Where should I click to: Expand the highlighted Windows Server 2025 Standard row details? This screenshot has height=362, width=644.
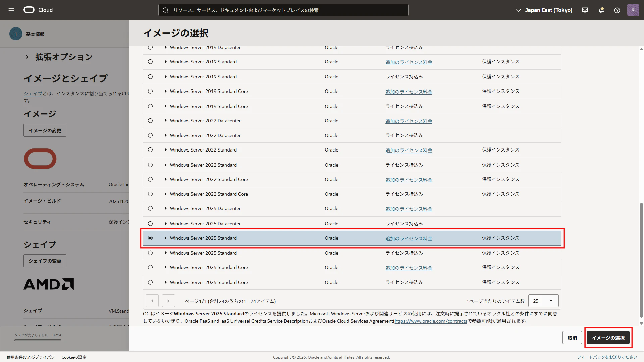[166, 238]
